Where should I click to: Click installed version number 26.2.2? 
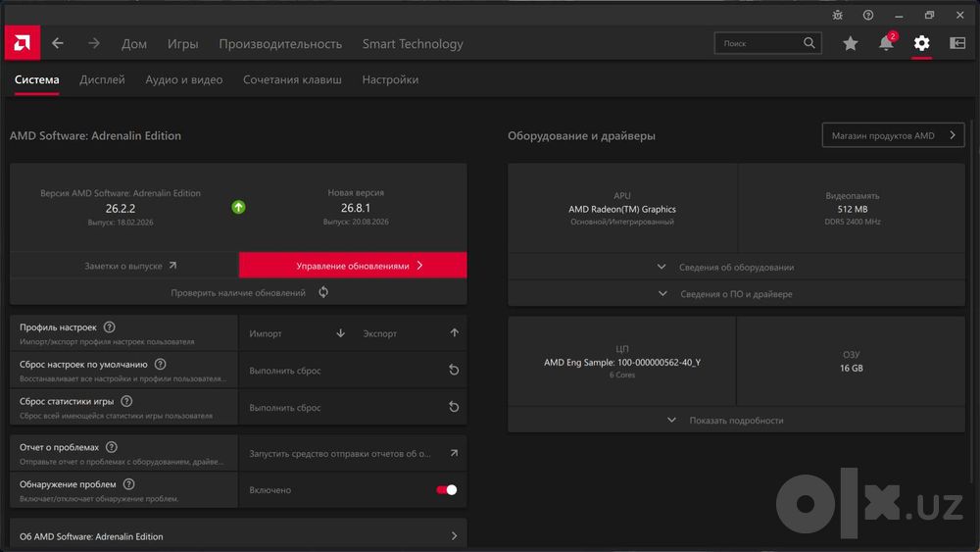121,208
